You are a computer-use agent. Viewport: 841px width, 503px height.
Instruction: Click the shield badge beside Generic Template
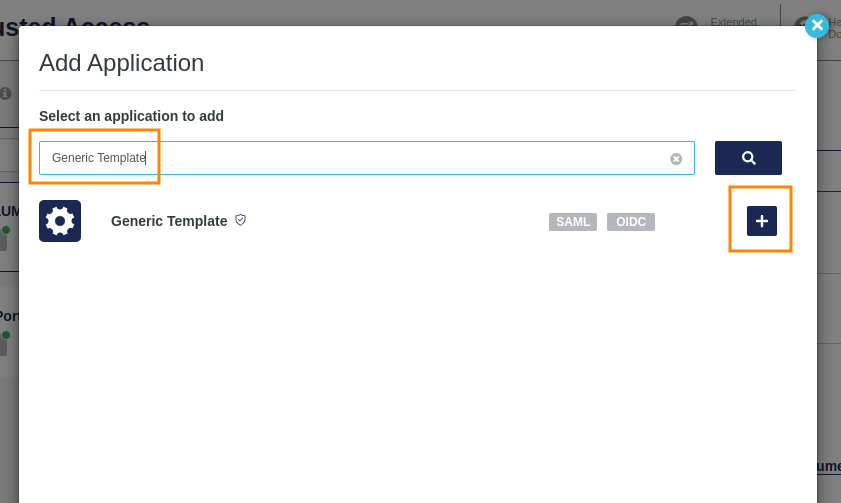pyautogui.click(x=241, y=220)
